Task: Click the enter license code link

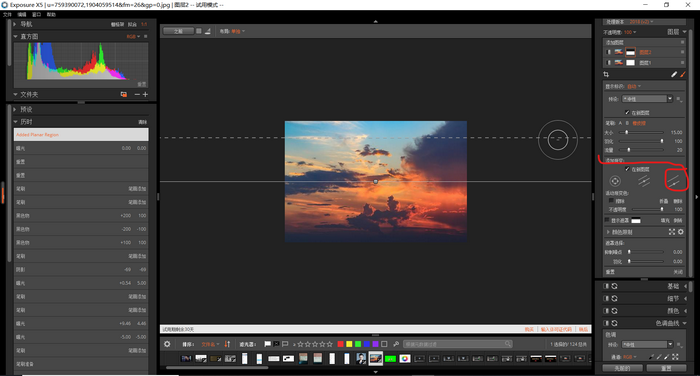Action: [x=556, y=329]
